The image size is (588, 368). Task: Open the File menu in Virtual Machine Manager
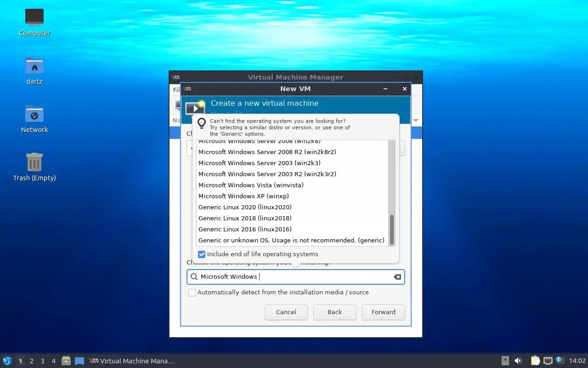coord(176,90)
